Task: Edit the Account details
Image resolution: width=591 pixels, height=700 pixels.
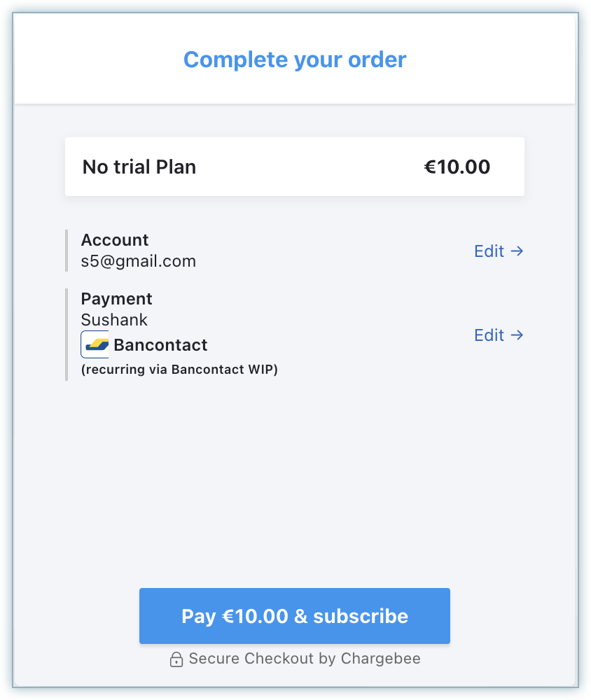Action: click(x=489, y=251)
